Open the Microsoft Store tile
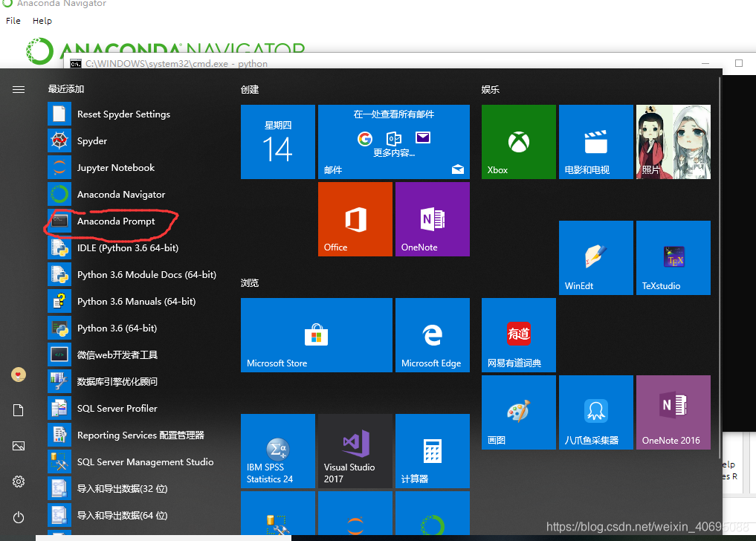The width and height of the screenshot is (756, 541). [316, 335]
